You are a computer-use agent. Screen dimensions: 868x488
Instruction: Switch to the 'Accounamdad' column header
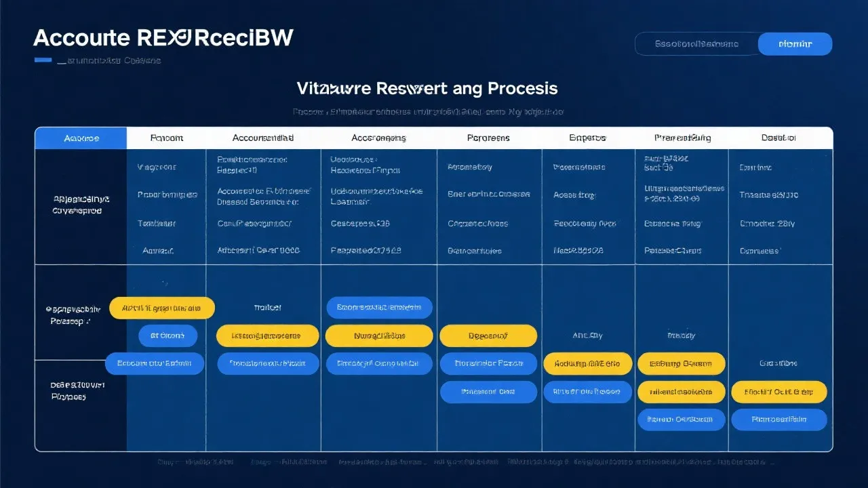point(263,138)
